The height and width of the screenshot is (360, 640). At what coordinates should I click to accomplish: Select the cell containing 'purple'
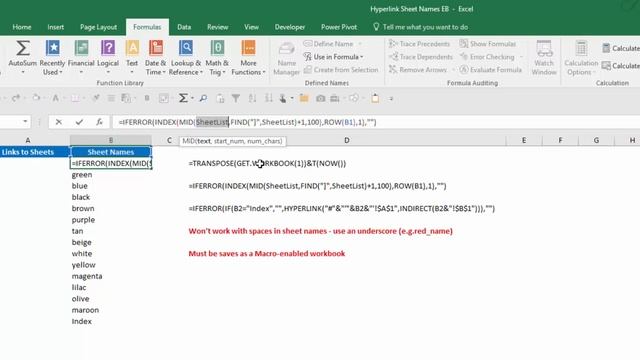pyautogui.click(x=111, y=220)
